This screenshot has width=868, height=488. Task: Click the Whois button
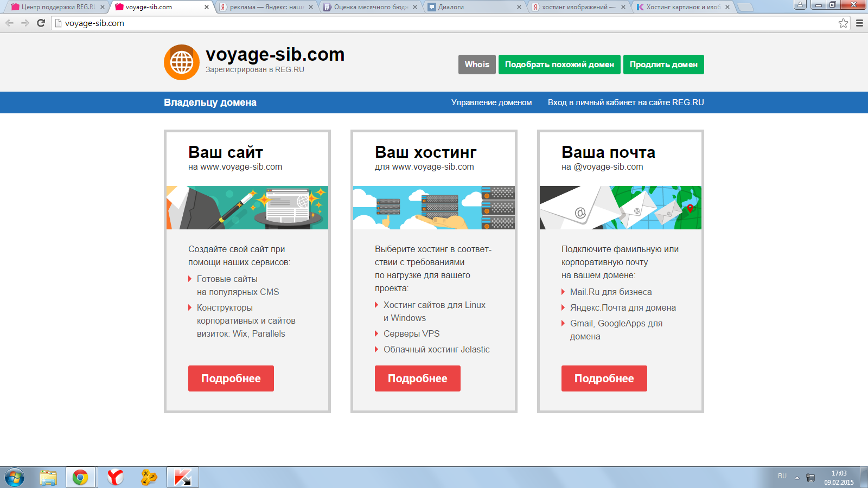pyautogui.click(x=477, y=65)
